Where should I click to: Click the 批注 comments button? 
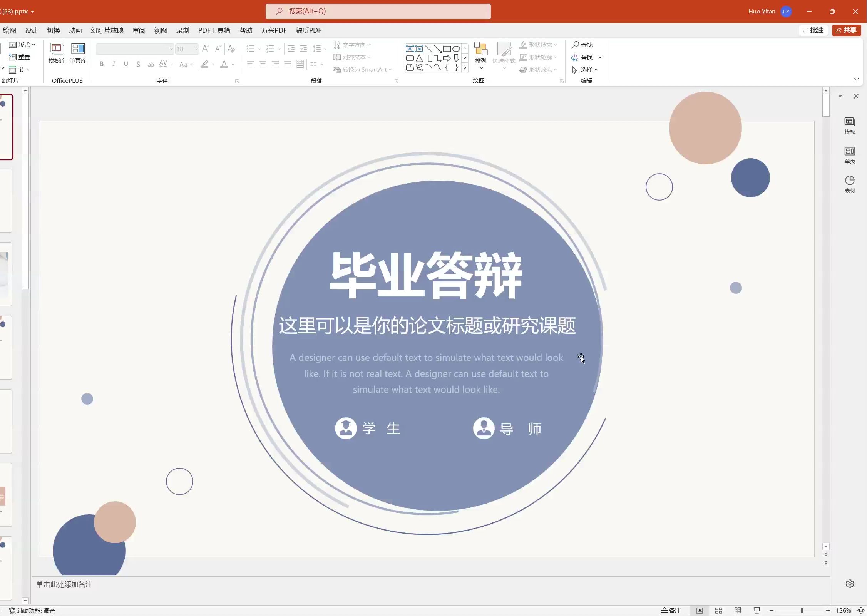(813, 30)
